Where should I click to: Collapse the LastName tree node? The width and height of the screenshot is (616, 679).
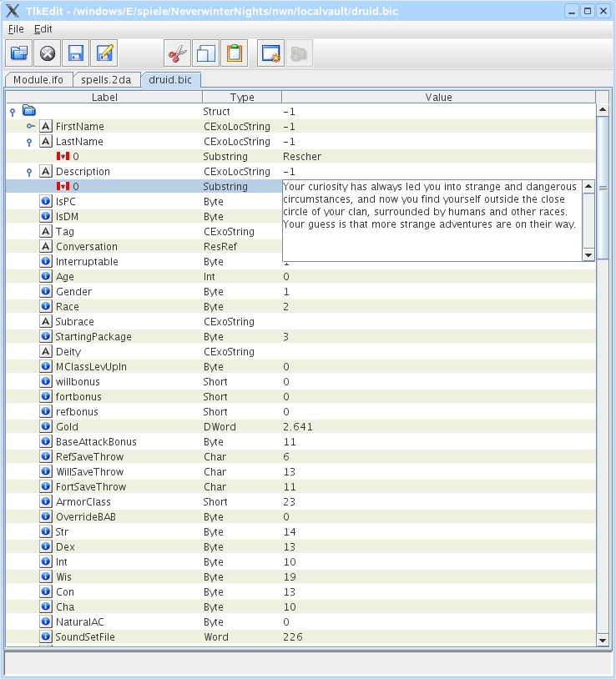(30, 142)
